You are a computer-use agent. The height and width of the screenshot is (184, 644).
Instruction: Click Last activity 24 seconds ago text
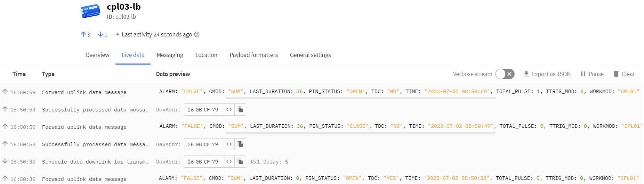[x=157, y=34]
